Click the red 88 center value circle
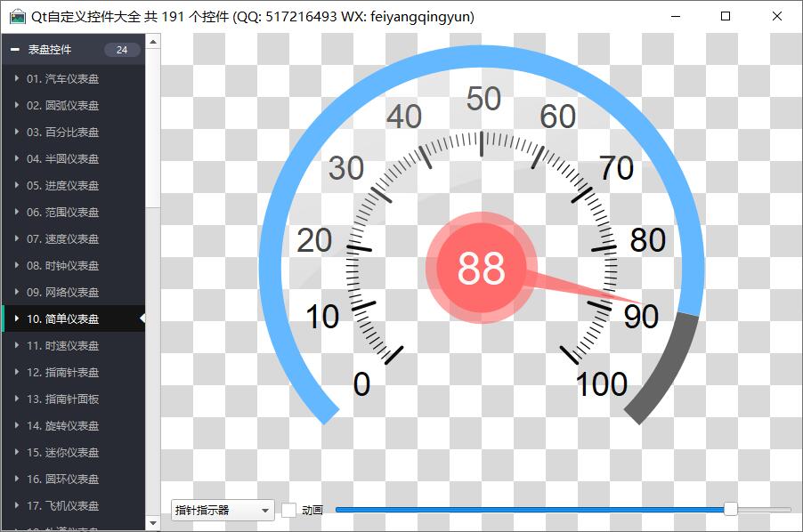This screenshot has width=803, height=532. click(x=481, y=268)
